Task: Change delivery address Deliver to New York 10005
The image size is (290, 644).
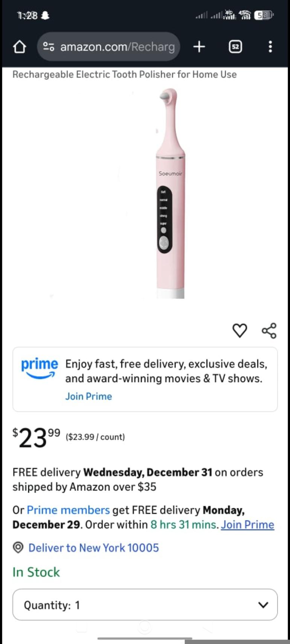Action: tap(93, 548)
